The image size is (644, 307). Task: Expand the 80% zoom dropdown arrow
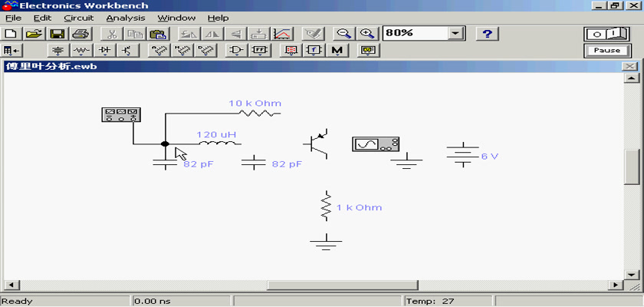(455, 34)
